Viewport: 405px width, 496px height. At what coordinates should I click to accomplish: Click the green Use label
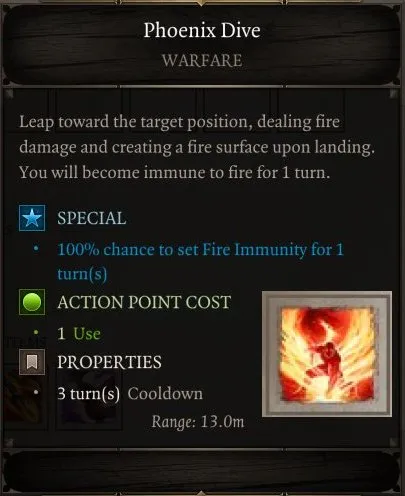pyautogui.click(x=87, y=334)
